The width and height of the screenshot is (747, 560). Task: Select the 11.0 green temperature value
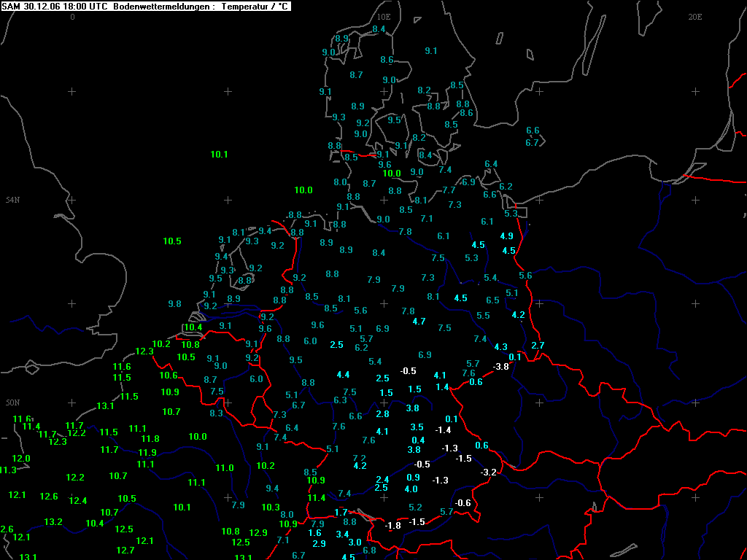coord(225,468)
